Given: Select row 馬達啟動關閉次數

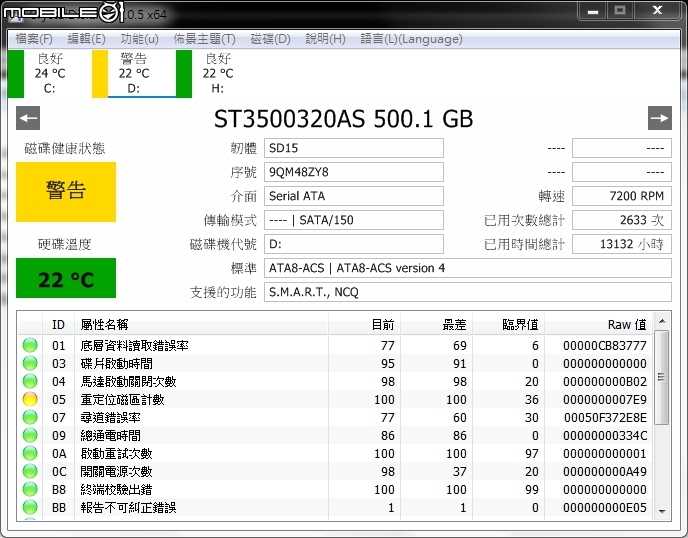Looking at the screenshot, I should (336, 381).
